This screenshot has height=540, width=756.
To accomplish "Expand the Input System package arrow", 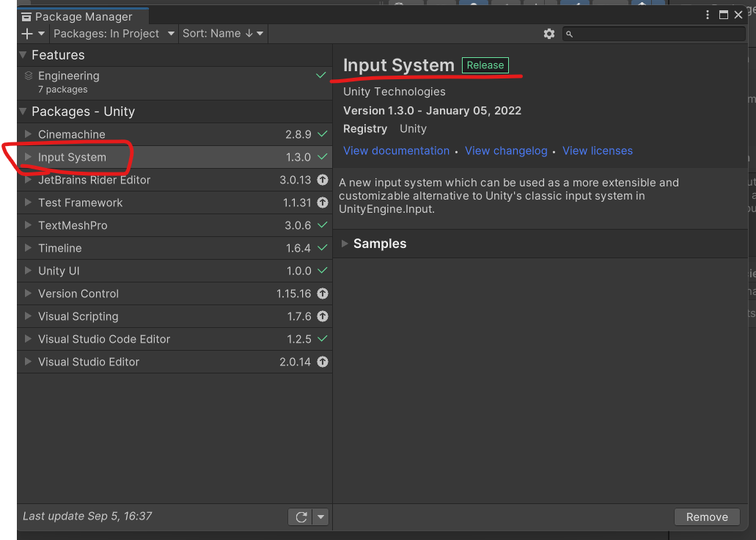I will point(28,157).
